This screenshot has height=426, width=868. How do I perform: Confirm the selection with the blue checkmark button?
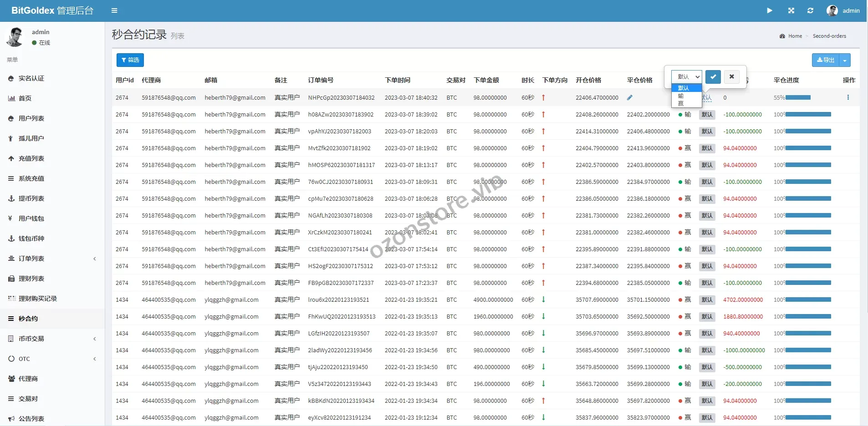point(713,76)
